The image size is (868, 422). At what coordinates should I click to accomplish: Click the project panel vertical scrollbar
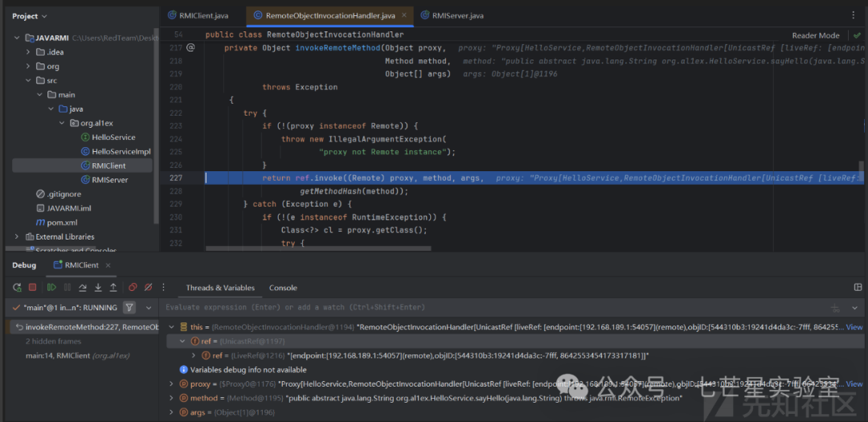click(x=156, y=127)
